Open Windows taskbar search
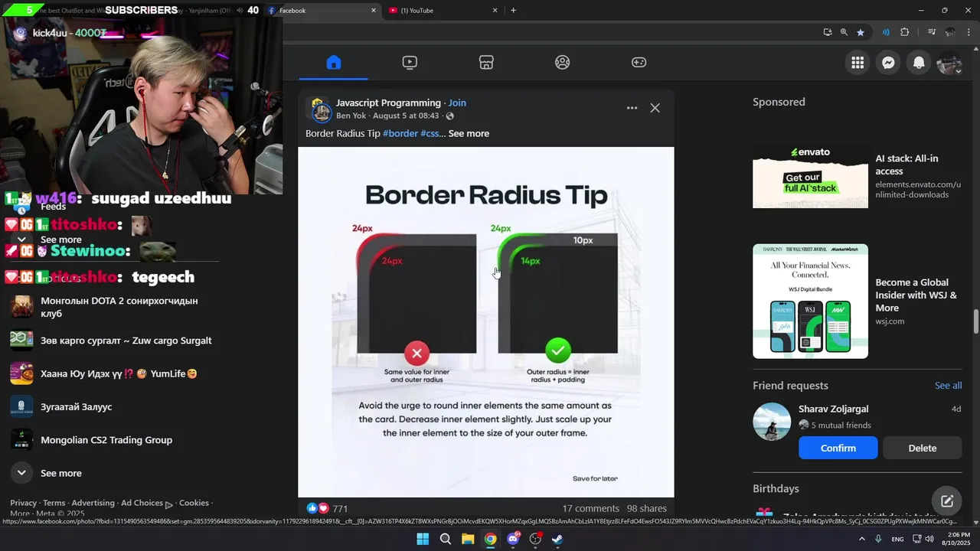The width and height of the screenshot is (980, 551). click(x=446, y=539)
